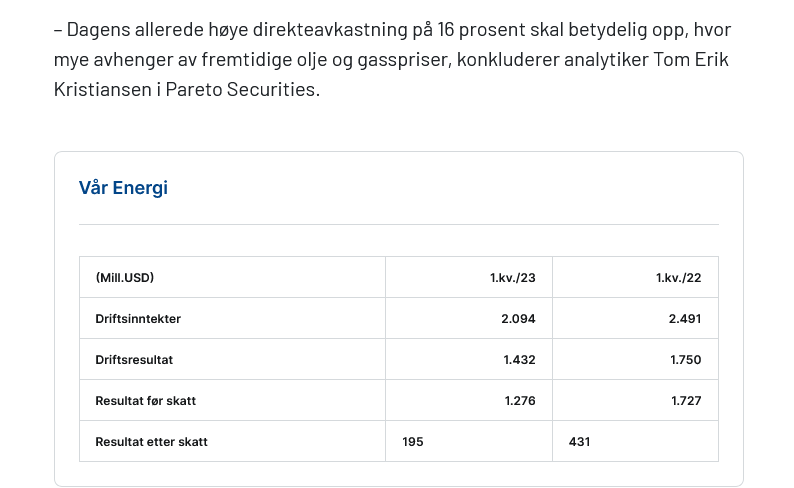794x488 pixels.
Task: Click the 1.727 pre-tax value
Action: pos(685,401)
